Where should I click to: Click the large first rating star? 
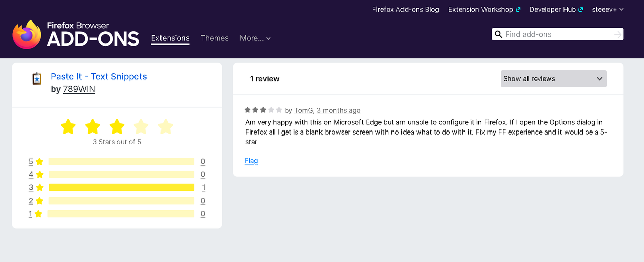(x=68, y=126)
